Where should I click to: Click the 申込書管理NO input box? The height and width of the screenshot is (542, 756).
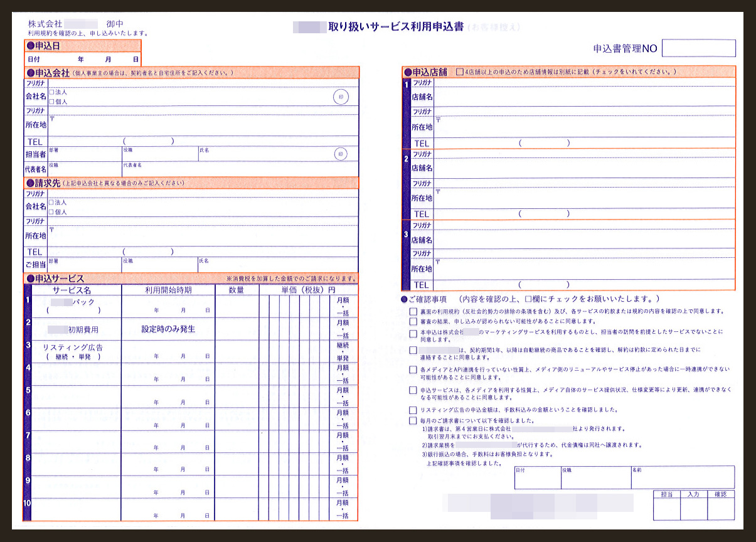(x=699, y=48)
